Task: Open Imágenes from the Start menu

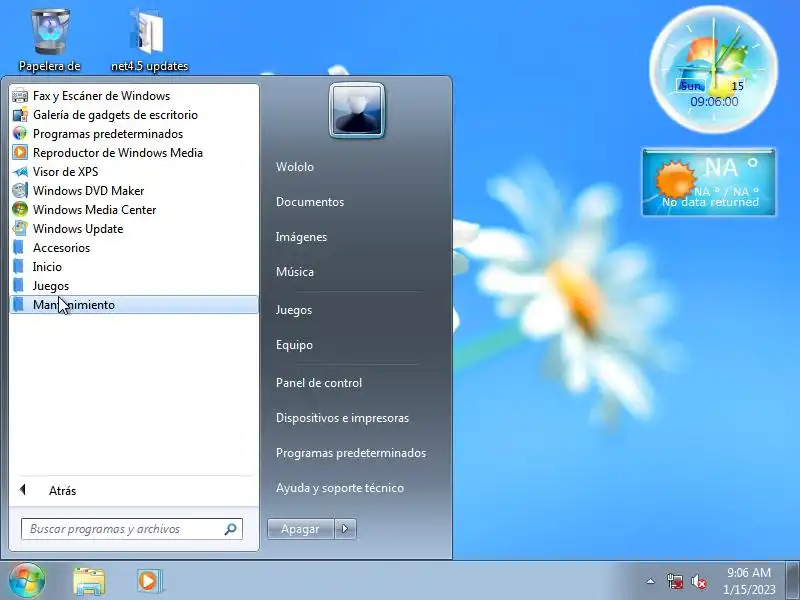Action: point(301,237)
